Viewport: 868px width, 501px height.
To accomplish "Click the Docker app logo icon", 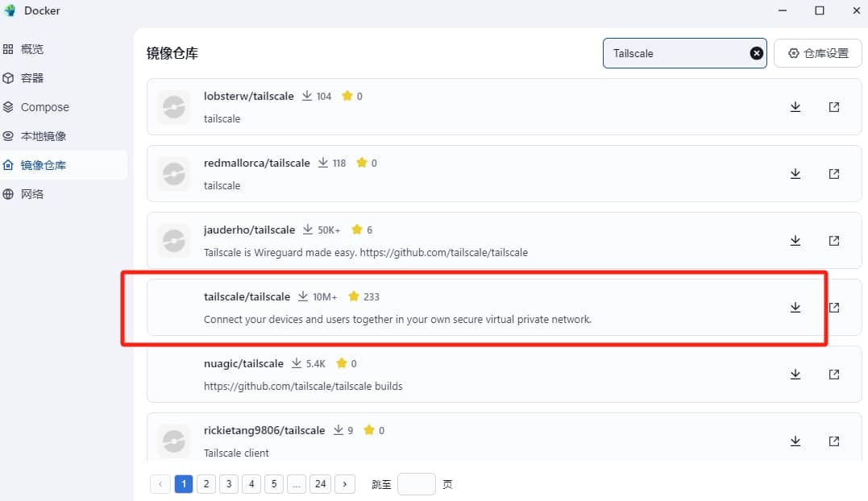I will (10, 10).
